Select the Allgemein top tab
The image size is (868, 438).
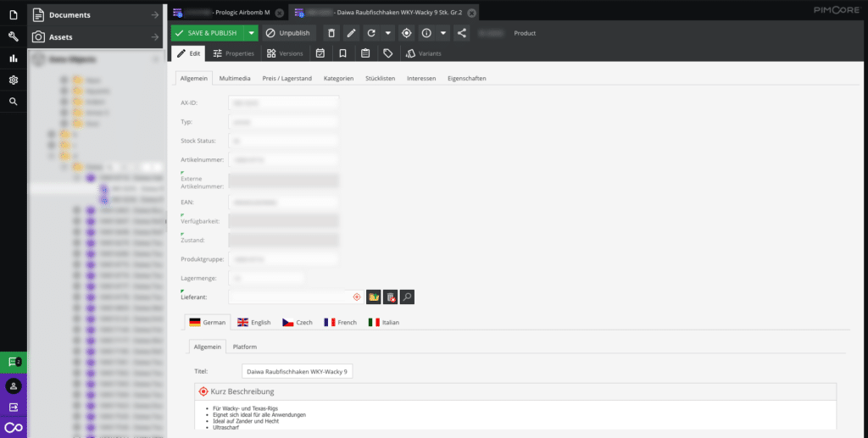(x=194, y=79)
